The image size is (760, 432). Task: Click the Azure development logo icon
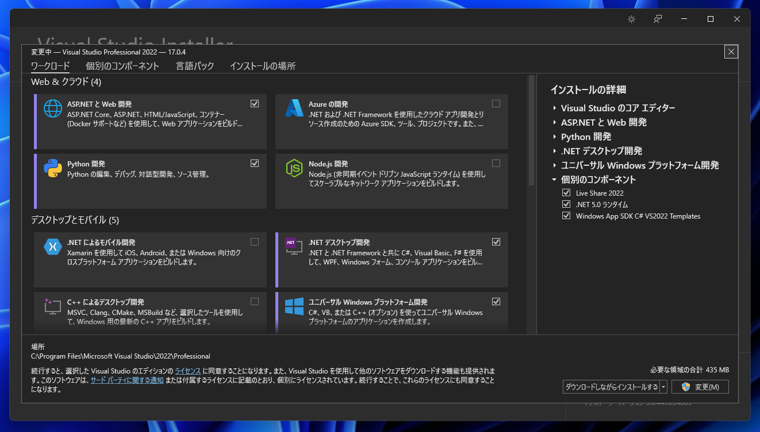pos(294,108)
